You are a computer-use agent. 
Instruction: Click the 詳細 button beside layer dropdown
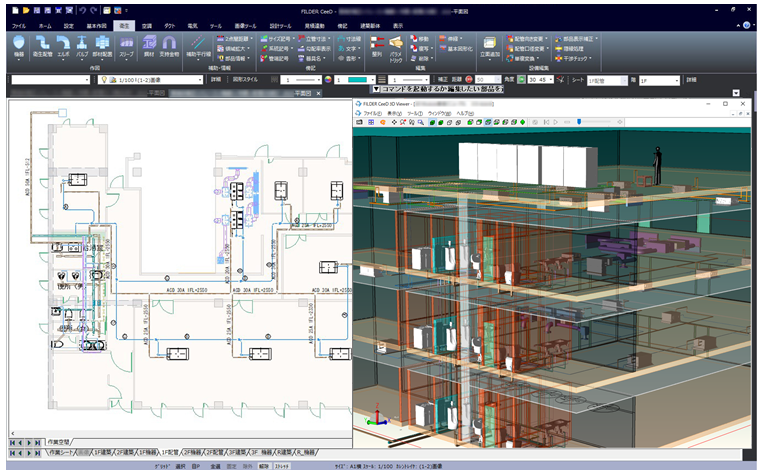point(213,79)
